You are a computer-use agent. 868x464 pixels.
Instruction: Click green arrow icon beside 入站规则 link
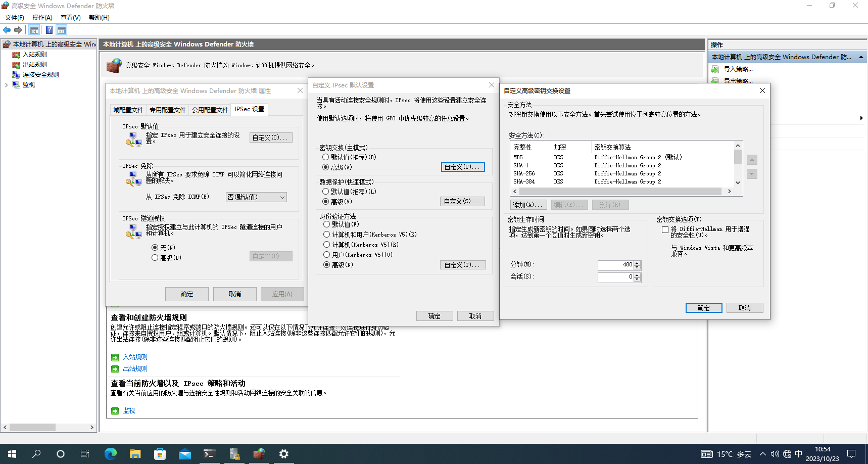point(115,357)
